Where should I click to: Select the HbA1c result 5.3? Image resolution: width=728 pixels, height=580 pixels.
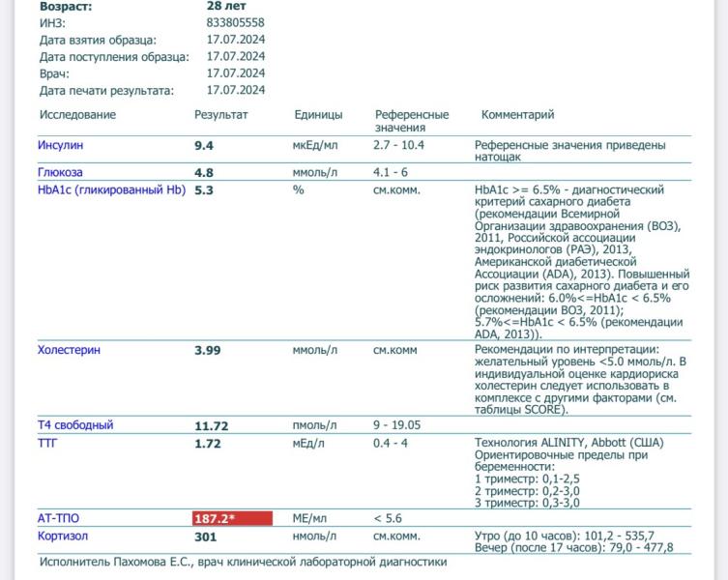(x=204, y=190)
